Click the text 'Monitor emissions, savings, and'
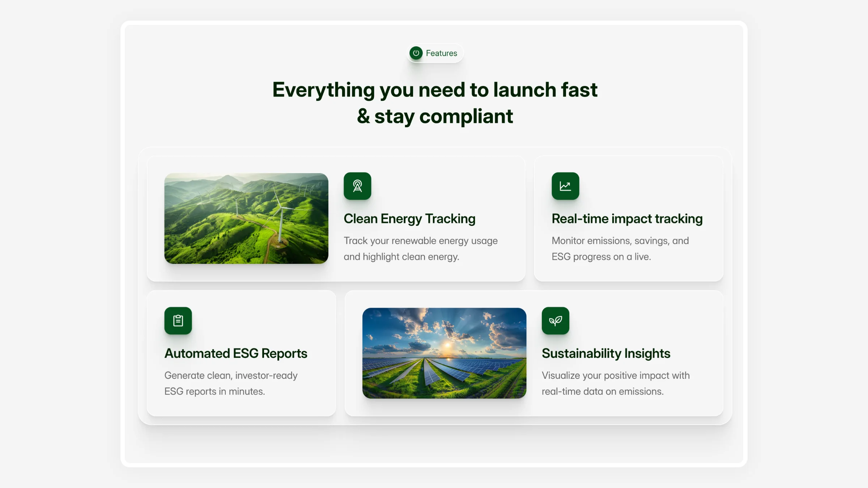 pyautogui.click(x=620, y=241)
